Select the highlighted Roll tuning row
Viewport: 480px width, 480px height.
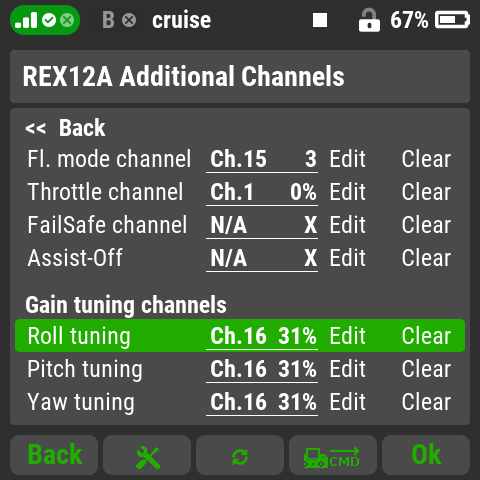240,335
